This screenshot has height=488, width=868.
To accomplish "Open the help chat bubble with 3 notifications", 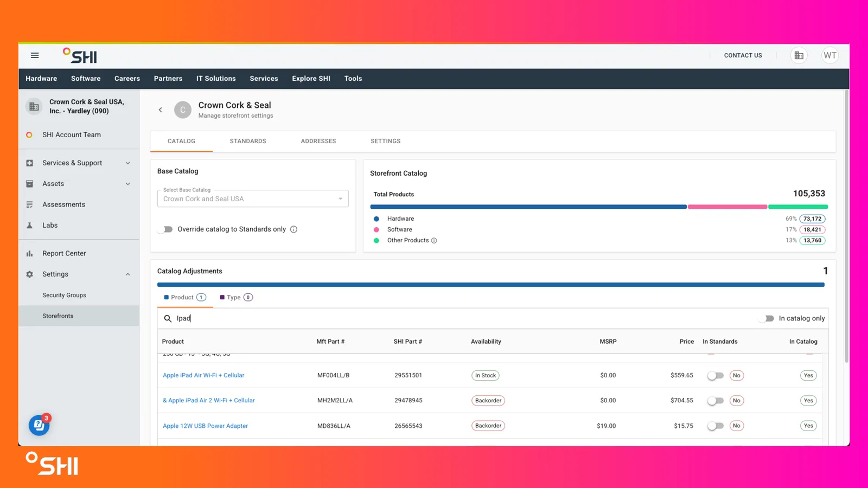I will click(39, 425).
